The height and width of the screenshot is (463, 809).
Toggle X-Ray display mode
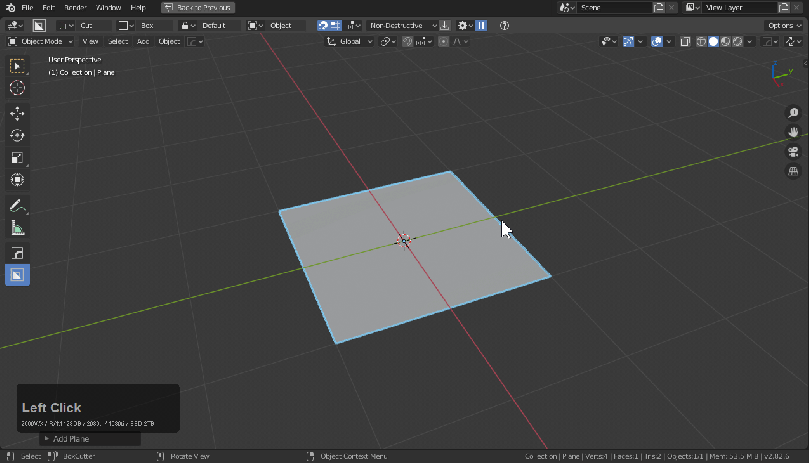[686, 42]
